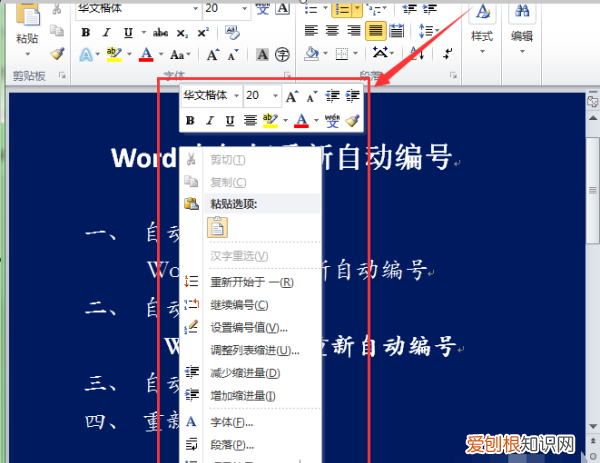Toggle Underline in the ribbon font group
Viewport: 600px width, 463px height.
128,33
